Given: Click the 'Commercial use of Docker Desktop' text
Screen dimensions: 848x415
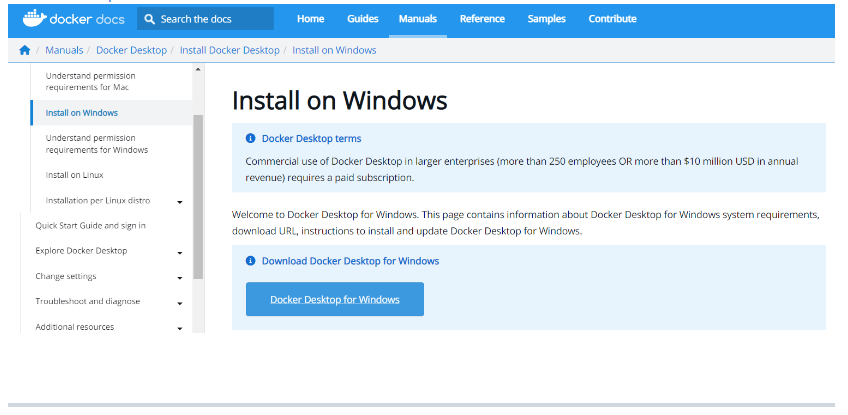Looking at the screenshot, I should [522, 169].
